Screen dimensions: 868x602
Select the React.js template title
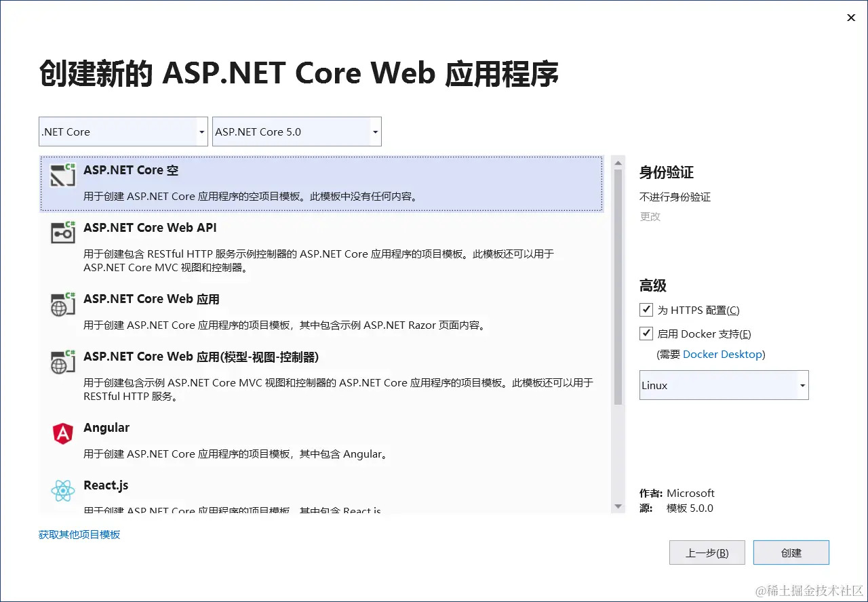[106, 485]
